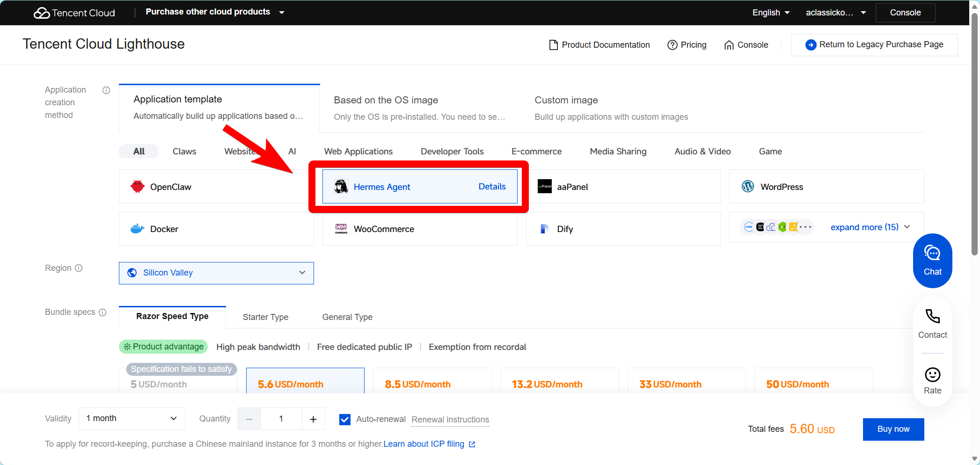Switch to the Audio & Video category

[x=702, y=152]
